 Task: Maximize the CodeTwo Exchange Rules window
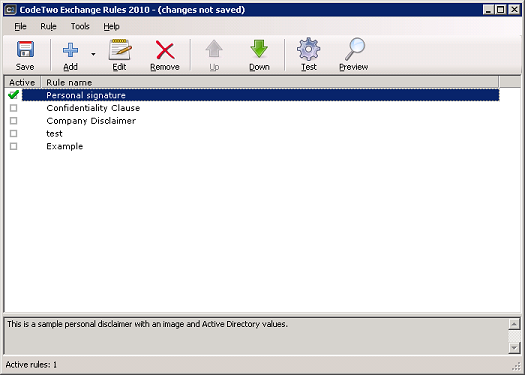tap(501, 10)
